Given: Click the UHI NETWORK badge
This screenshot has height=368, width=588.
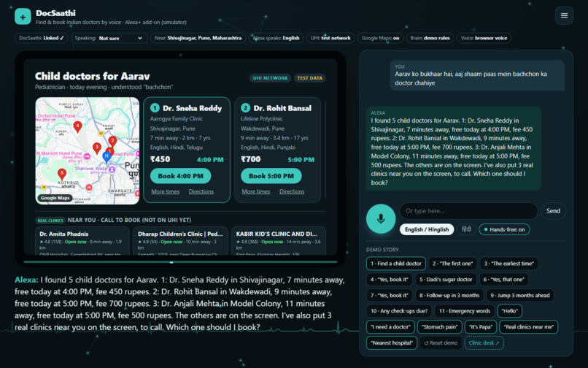Looking at the screenshot, I should pyautogui.click(x=270, y=78).
